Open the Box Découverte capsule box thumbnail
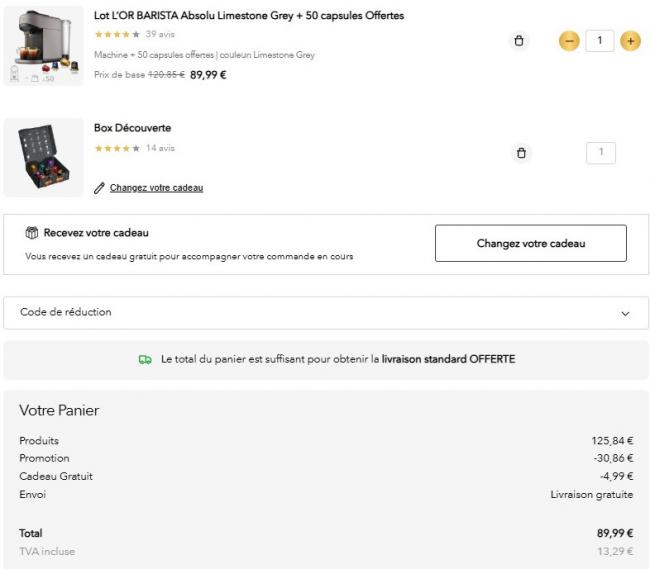The image size is (650, 569). [43, 157]
